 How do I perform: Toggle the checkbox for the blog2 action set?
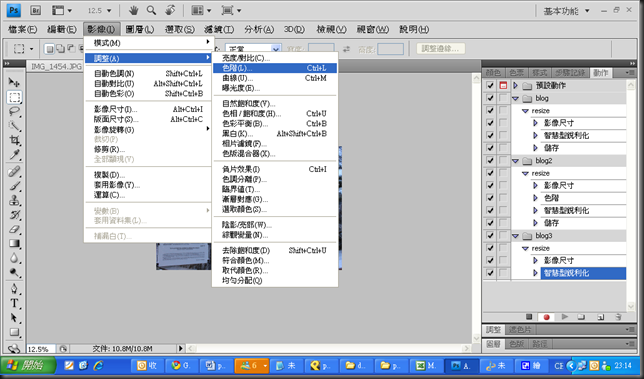490,161
